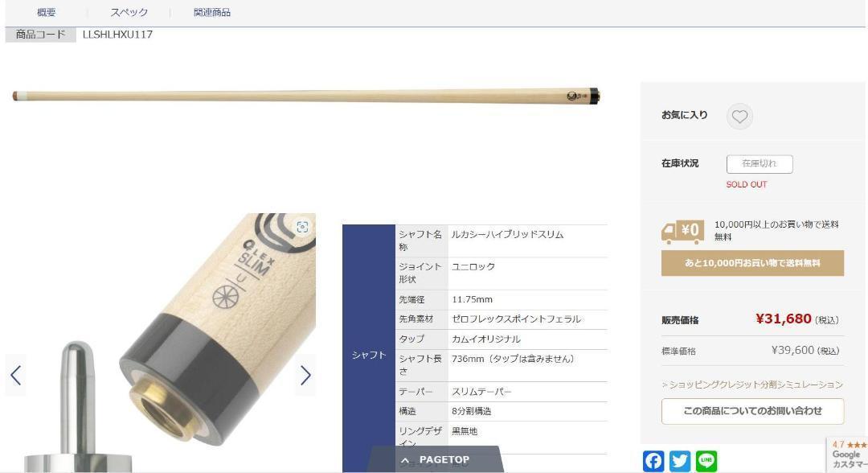868x473 pixels.
Task: Show previous product image with left arrow
Action: (x=15, y=375)
